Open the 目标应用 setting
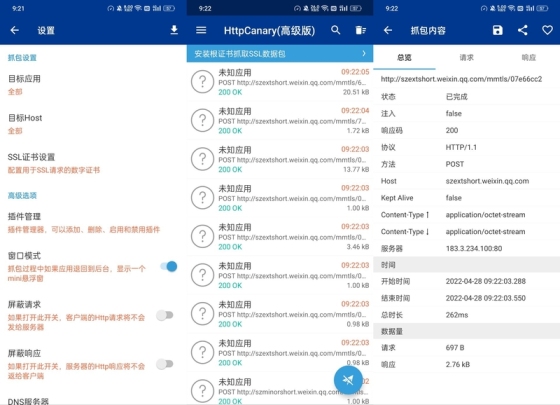Screen dimensions: 560x405 pyautogui.click(x=93, y=85)
